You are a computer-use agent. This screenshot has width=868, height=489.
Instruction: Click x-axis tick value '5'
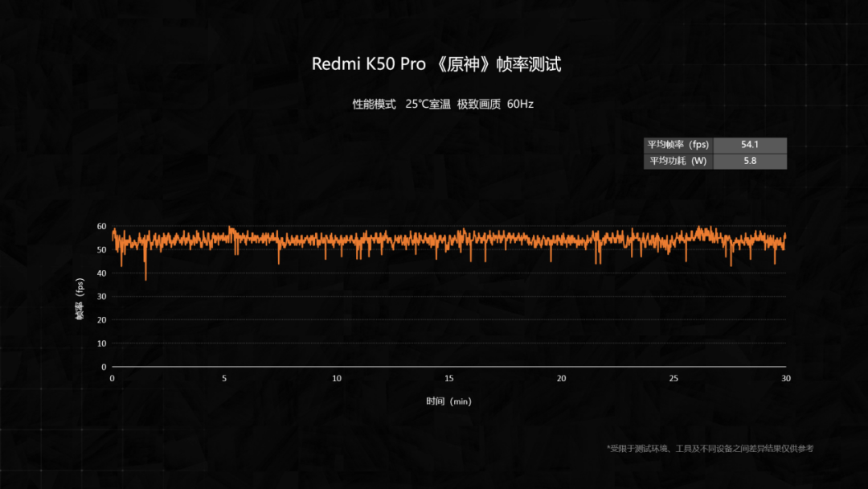click(x=224, y=378)
